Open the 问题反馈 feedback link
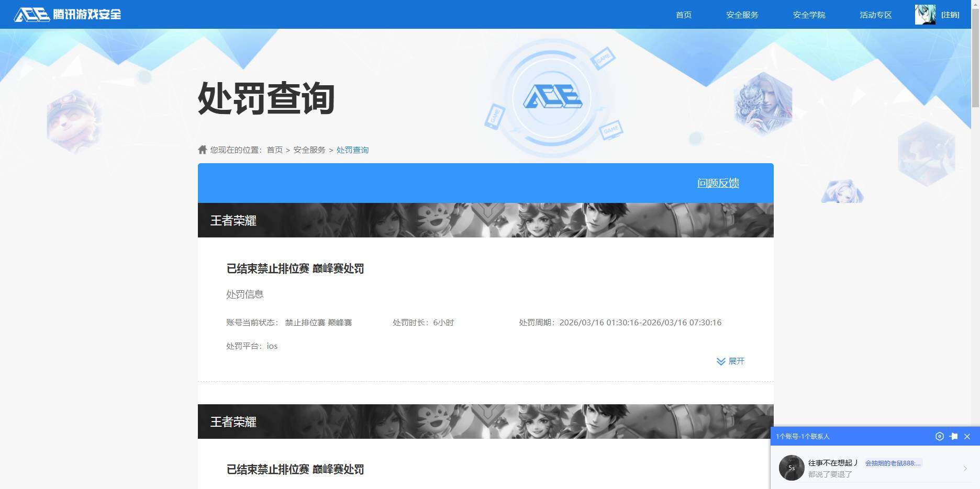 [x=718, y=183]
